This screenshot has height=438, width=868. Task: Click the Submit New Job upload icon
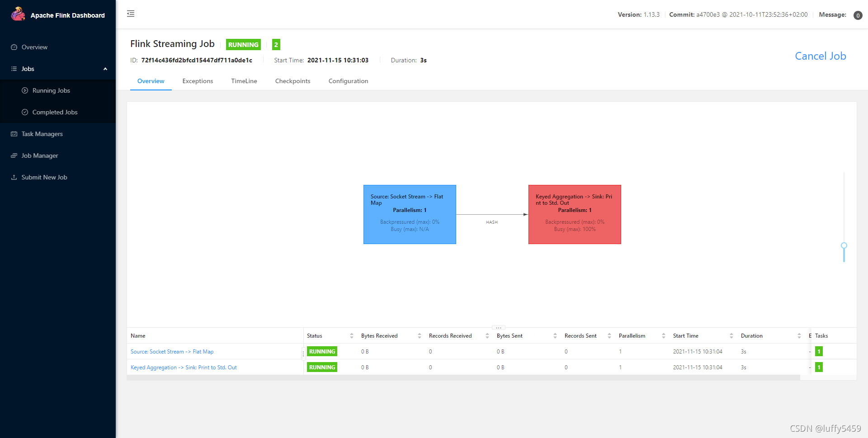(x=14, y=177)
